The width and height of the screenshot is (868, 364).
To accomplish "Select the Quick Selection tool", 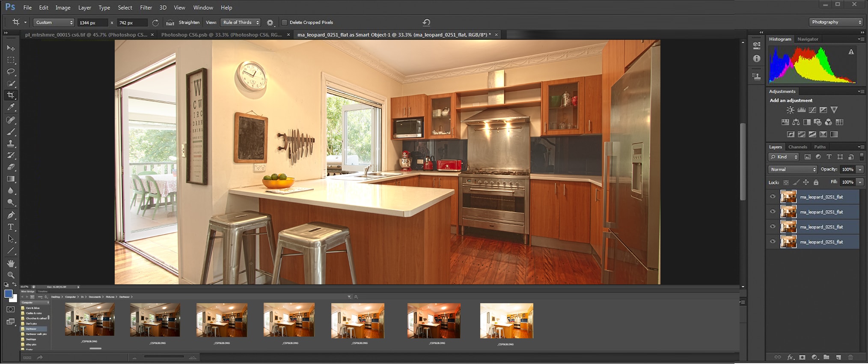I will coord(11,84).
